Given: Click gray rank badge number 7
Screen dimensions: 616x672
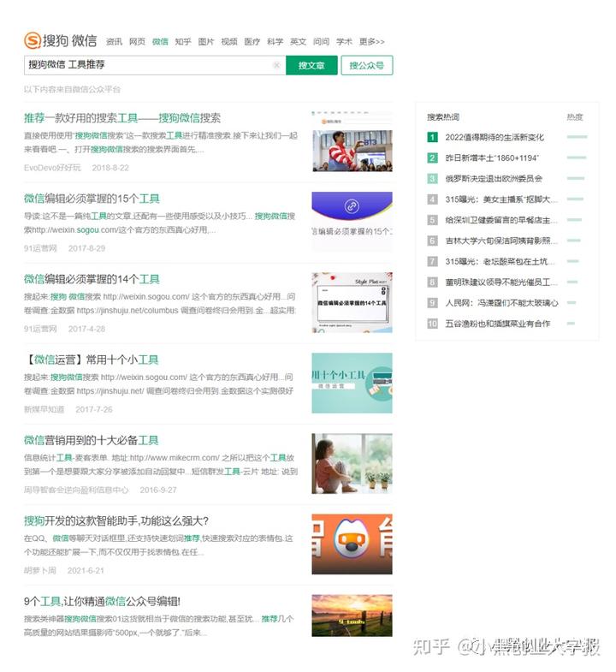Looking at the screenshot, I should click(x=432, y=261).
